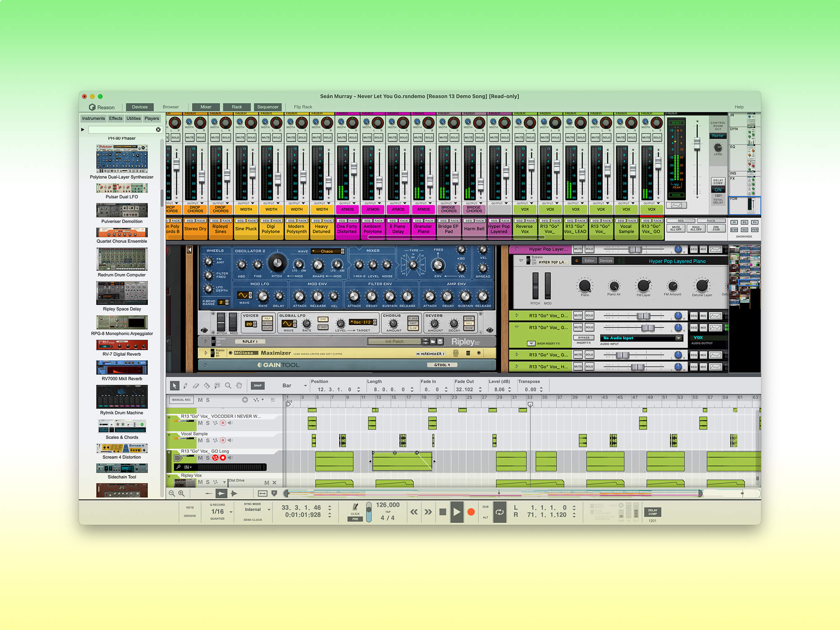Switch to the Utilities tab

pos(134,118)
